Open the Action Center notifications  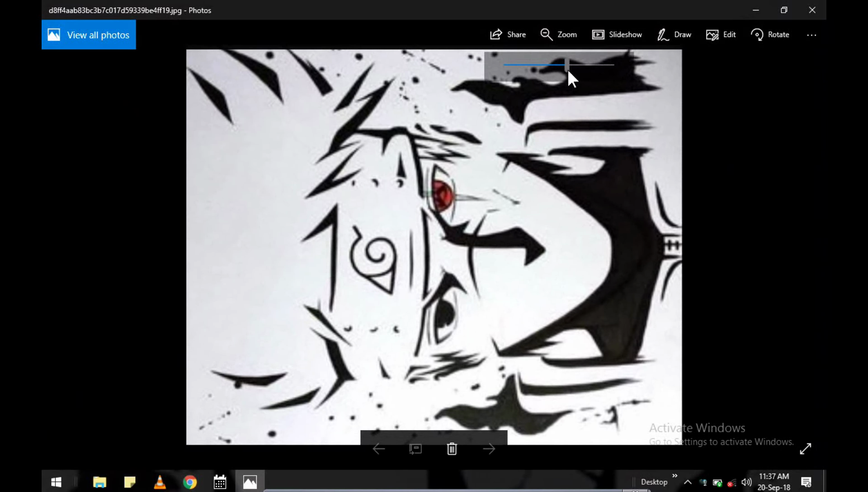(x=806, y=482)
